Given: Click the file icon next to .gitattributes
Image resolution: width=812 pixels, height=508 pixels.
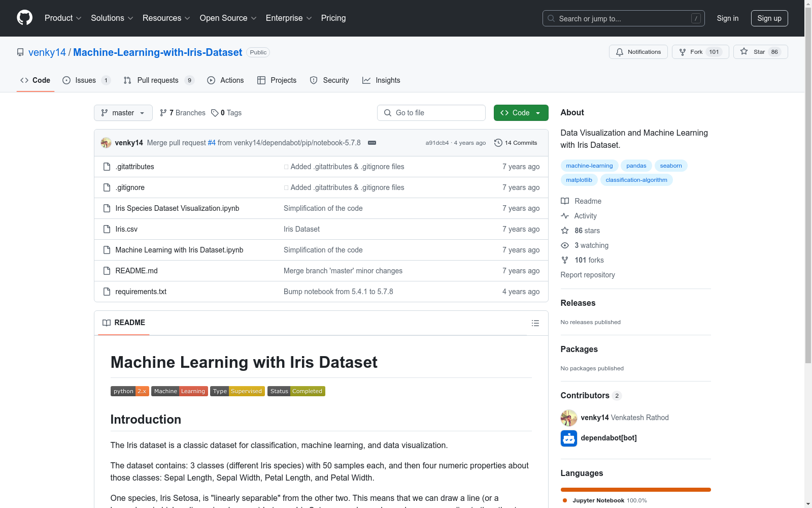Looking at the screenshot, I should click(x=107, y=167).
